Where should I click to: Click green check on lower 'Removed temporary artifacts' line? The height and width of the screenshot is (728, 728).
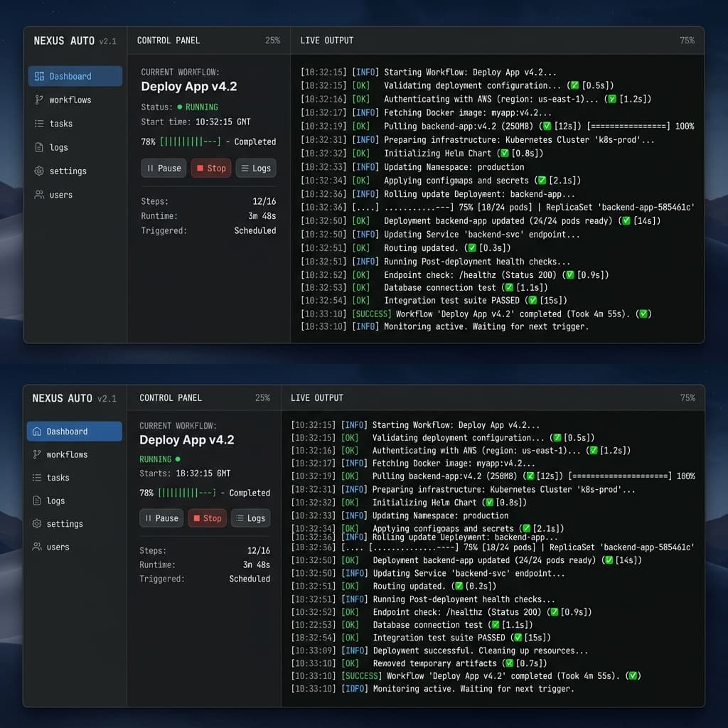tap(509, 663)
